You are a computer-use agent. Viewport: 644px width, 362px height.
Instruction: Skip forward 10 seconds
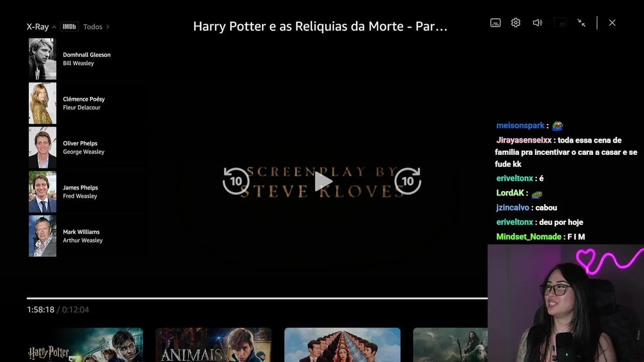point(408,181)
